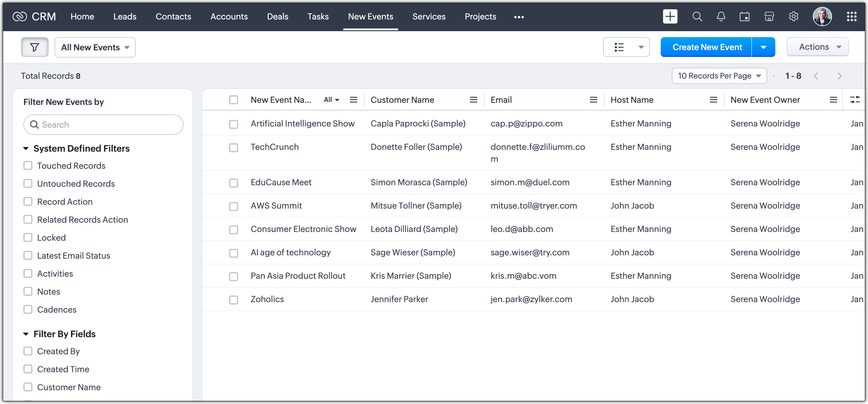
Task: Open the notifications bell
Action: pos(721,16)
